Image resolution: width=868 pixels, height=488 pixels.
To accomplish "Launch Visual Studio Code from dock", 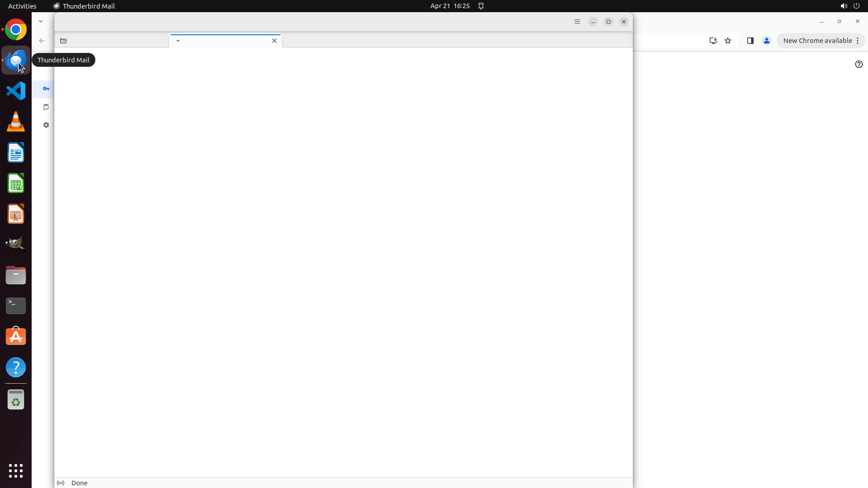I will [16, 91].
